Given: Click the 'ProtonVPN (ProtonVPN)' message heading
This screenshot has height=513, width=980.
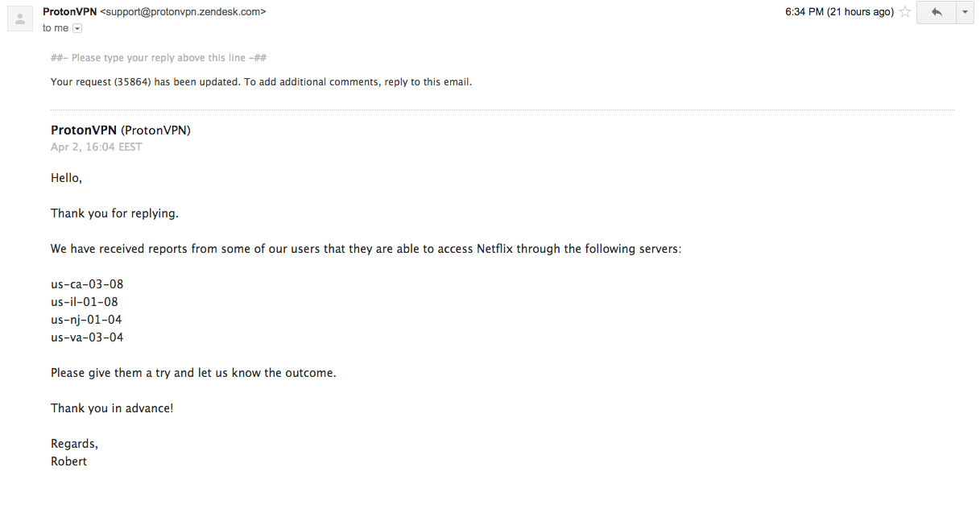Looking at the screenshot, I should click(121, 130).
